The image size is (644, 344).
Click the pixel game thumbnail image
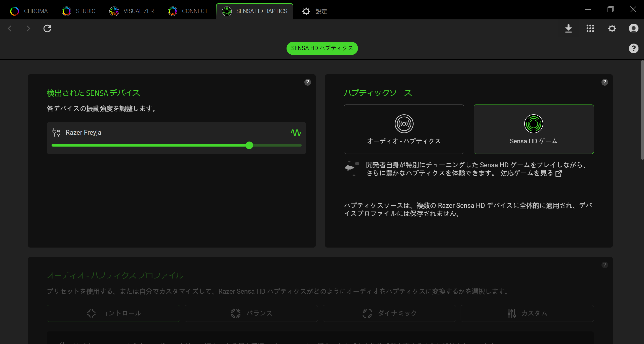click(x=352, y=168)
